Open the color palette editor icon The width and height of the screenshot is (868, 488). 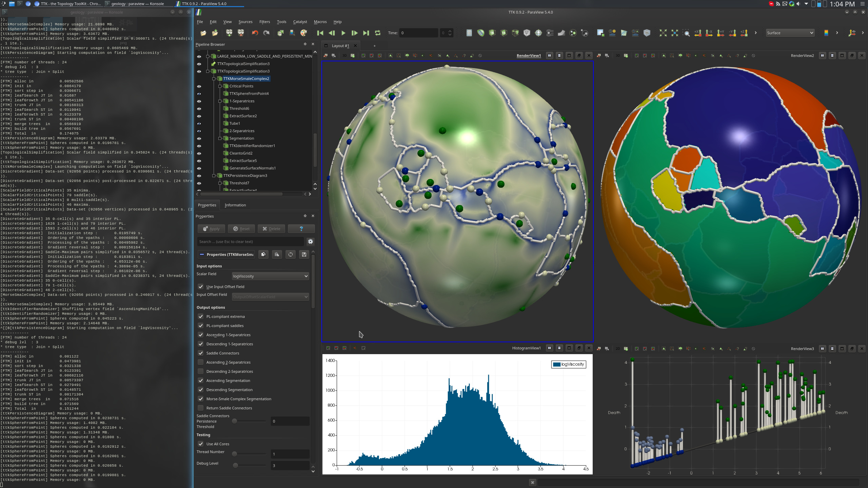[304, 33]
